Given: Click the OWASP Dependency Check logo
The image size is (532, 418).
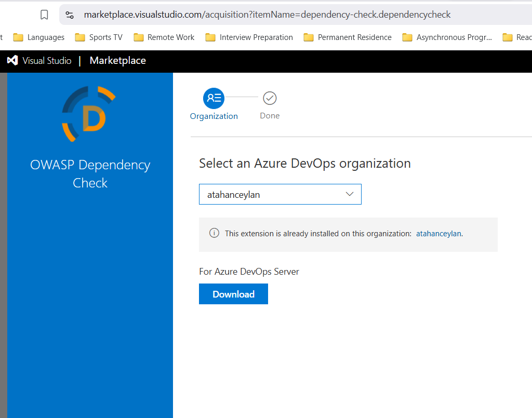Looking at the screenshot, I should tap(89, 114).
